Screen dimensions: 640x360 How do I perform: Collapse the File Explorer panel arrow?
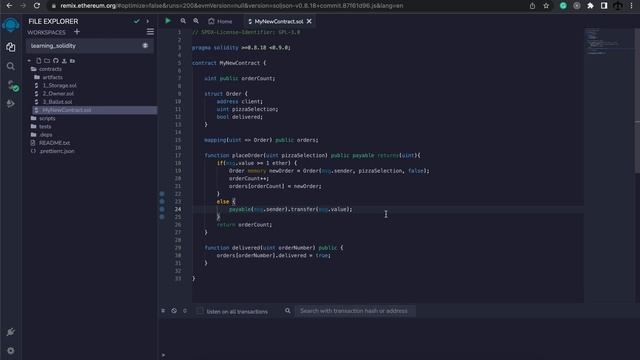(148, 21)
